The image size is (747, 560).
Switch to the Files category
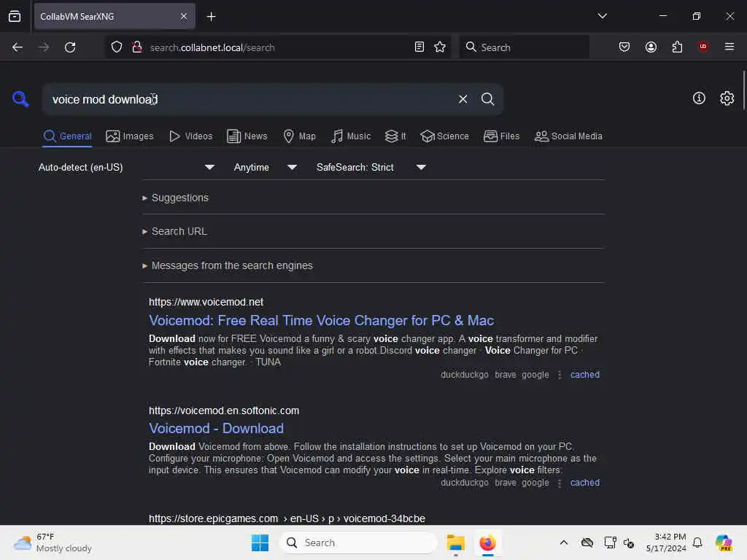click(501, 136)
